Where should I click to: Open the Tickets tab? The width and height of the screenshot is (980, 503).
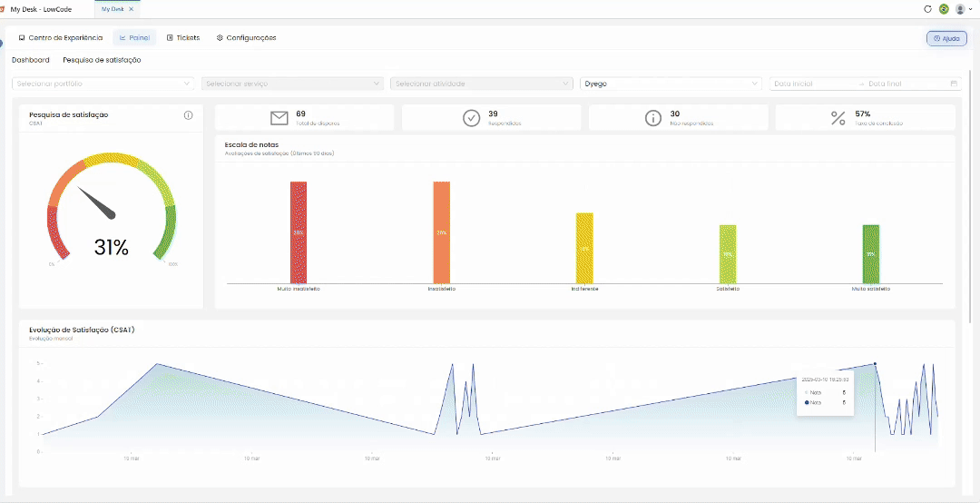click(183, 37)
